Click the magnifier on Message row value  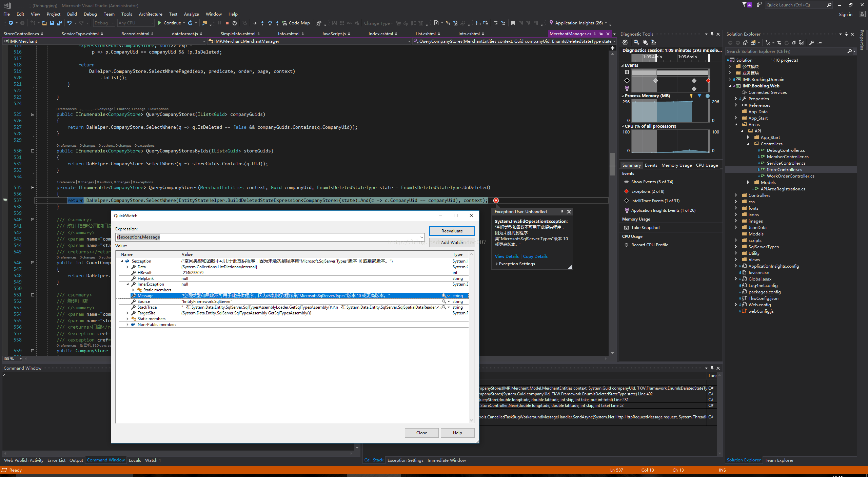(444, 296)
